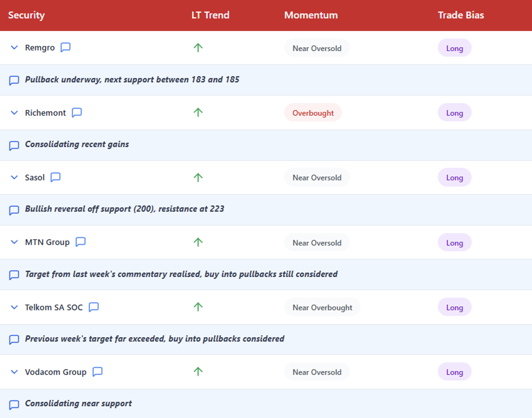Click the 'Consolidating recent gains' commentary
532x418 pixels.
click(x=77, y=144)
